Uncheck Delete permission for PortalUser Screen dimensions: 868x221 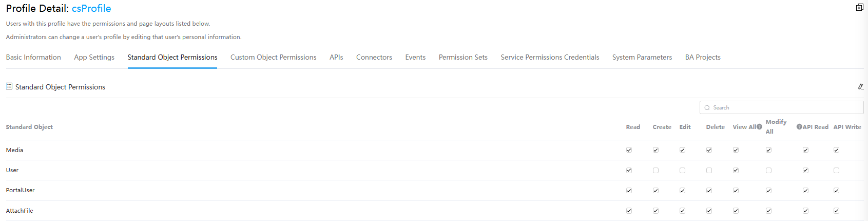click(709, 190)
